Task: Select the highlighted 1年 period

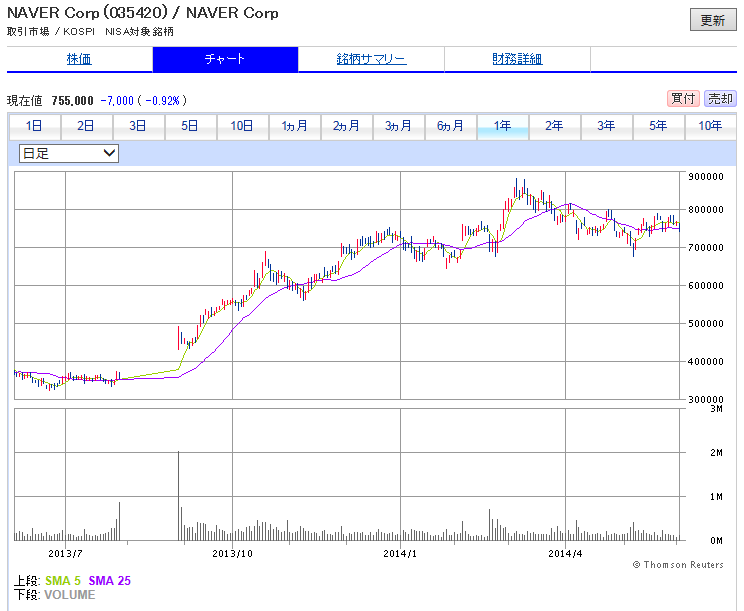Action: point(502,126)
